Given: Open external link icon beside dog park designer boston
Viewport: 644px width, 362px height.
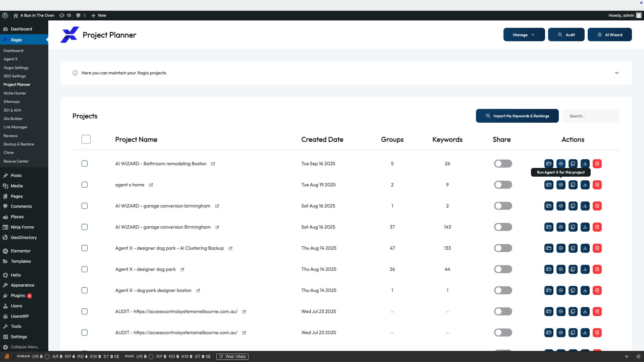Looking at the screenshot, I should 198,291.
